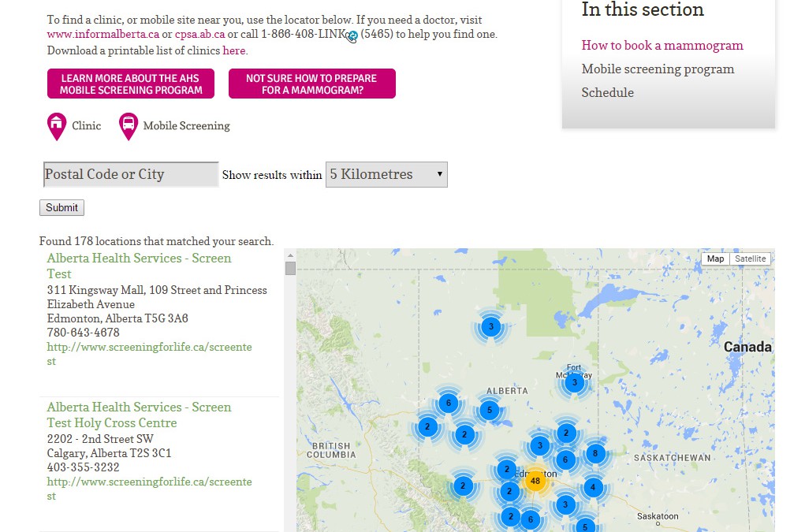Click the Submit button
805x532 pixels.
[x=61, y=208]
